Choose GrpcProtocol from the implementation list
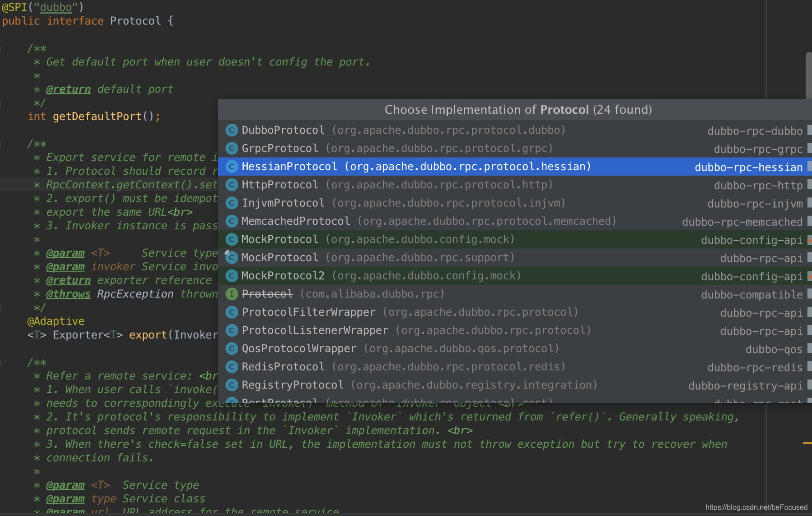Screen dimensions: 812x516 [515, 148]
